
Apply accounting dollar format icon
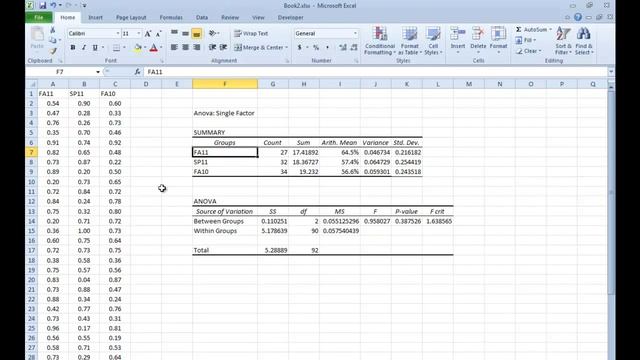click(x=300, y=48)
